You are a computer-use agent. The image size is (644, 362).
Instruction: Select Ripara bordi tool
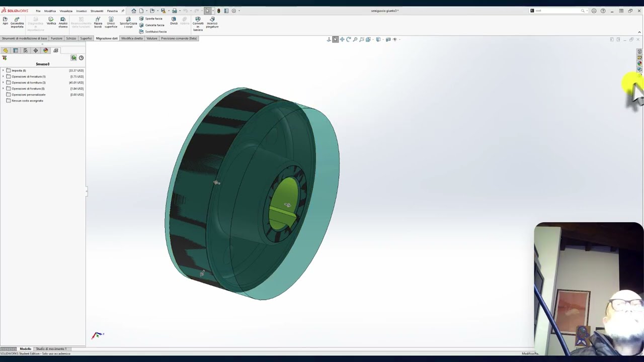point(98,22)
